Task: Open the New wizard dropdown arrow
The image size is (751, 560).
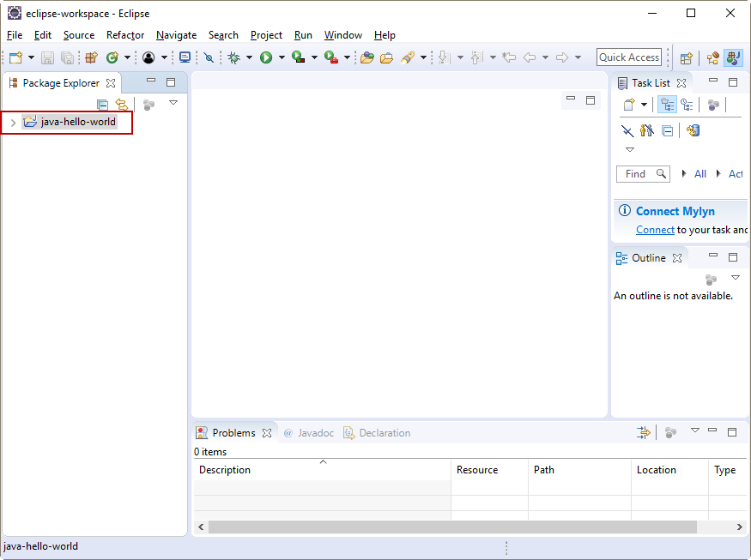Action: (31, 58)
